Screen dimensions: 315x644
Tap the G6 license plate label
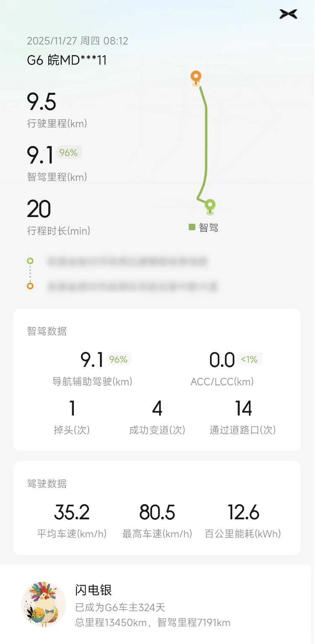coord(67,60)
